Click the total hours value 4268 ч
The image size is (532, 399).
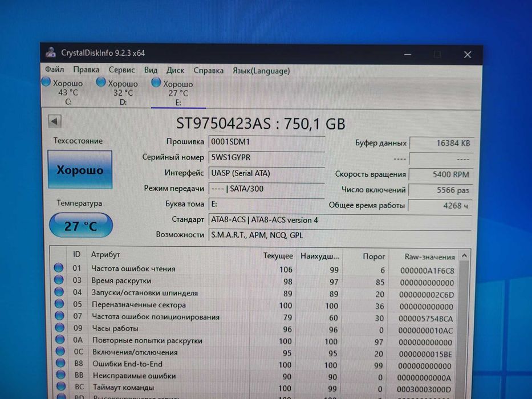pyautogui.click(x=440, y=206)
